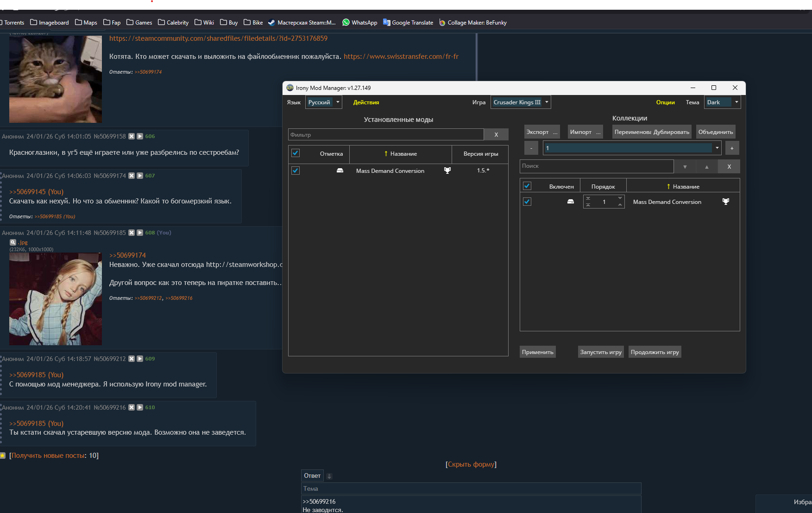The width and height of the screenshot is (812, 513).
Task: Focus the Фильтр input field
Action: point(385,135)
